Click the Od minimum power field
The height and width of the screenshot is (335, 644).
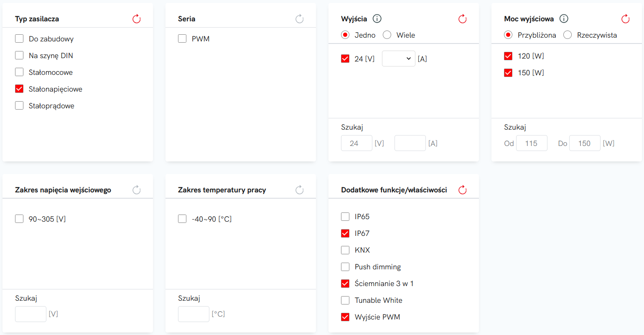pos(532,143)
